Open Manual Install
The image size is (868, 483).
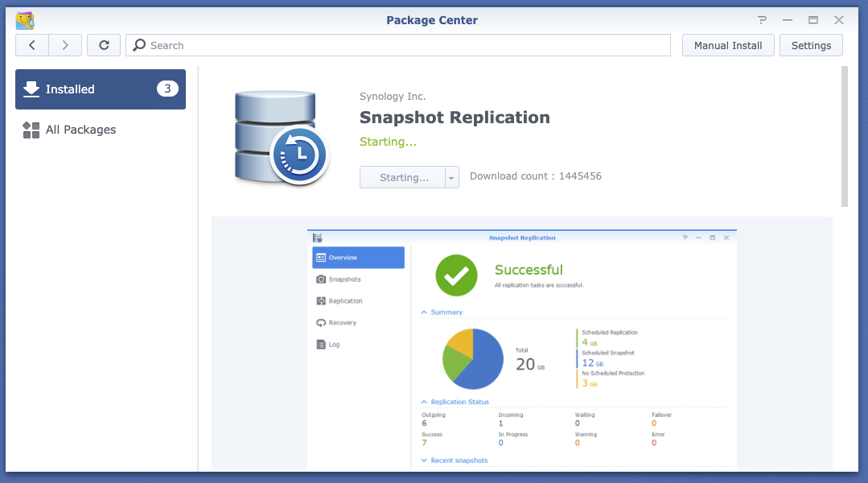[x=728, y=45]
